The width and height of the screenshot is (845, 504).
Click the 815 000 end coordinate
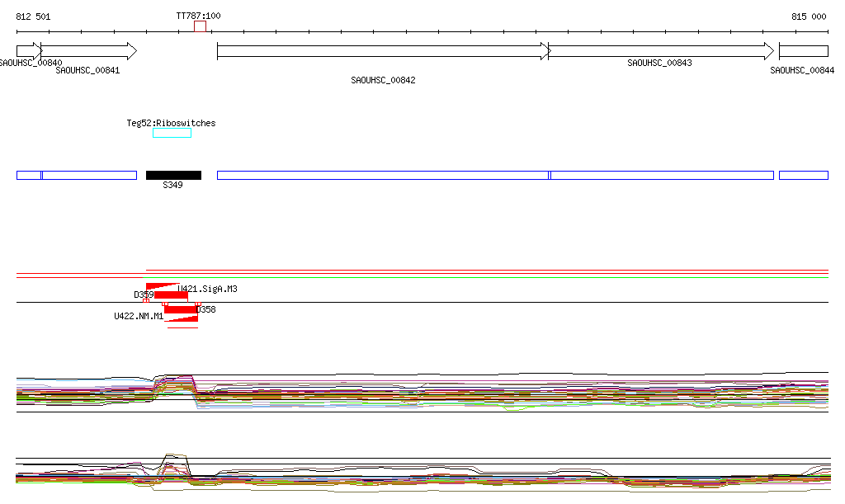click(x=809, y=16)
